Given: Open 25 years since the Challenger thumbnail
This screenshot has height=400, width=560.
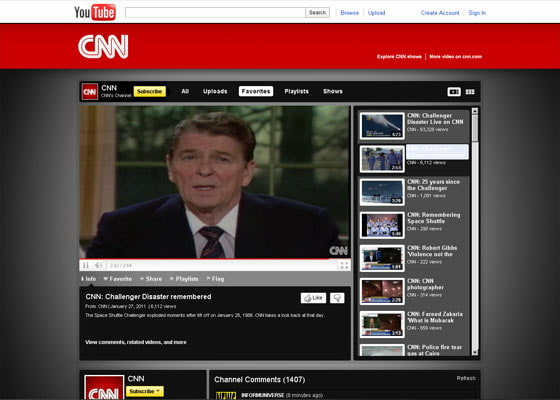Looking at the screenshot, I should tap(382, 192).
